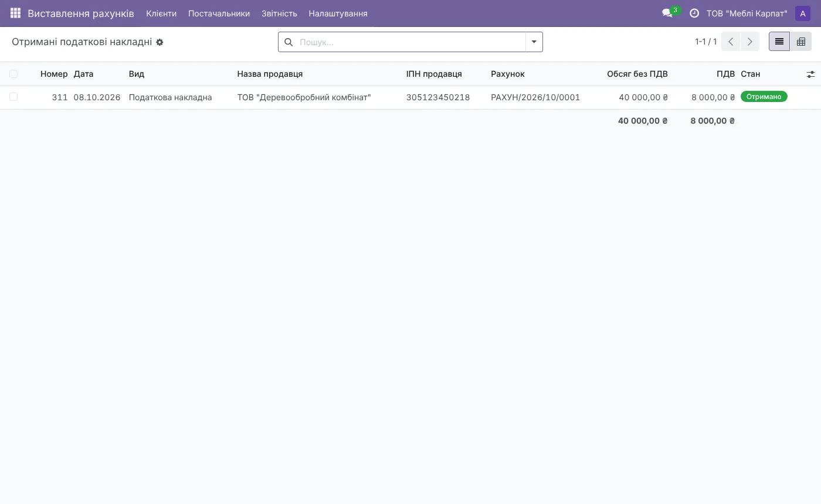Click the Отримано status badge
Image resolution: width=821 pixels, height=504 pixels.
(x=764, y=97)
